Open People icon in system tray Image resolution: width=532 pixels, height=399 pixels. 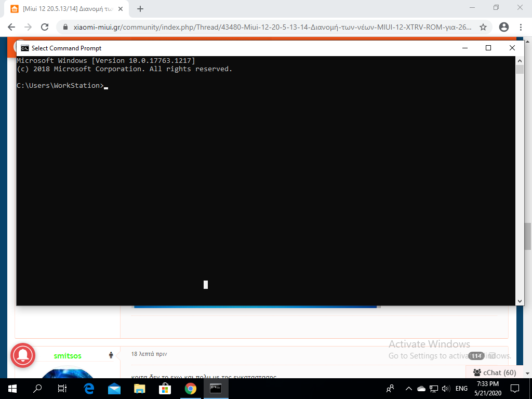click(390, 389)
